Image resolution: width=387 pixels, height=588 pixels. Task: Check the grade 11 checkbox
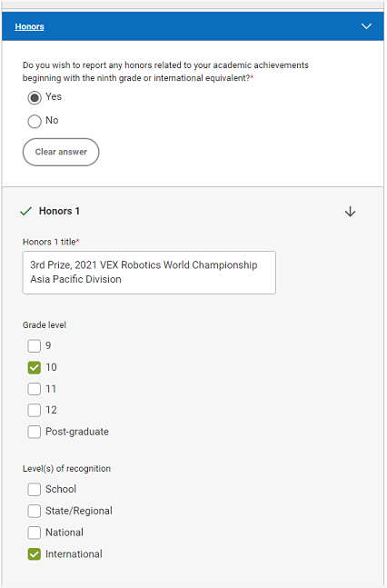[35, 389]
